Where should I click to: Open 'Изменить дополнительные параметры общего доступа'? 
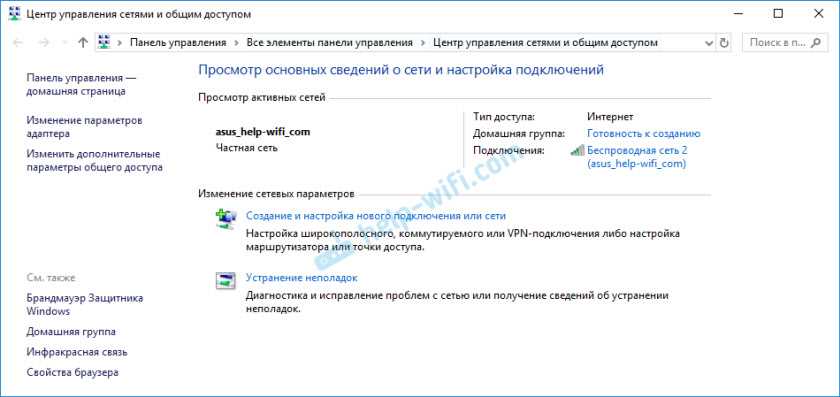click(x=94, y=161)
